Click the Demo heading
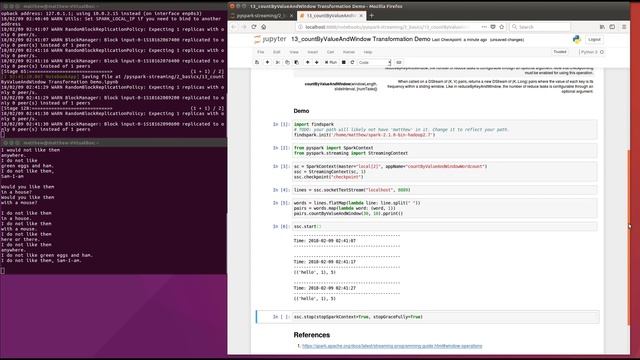The height and width of the screenshot is (360, 640). [301, 111]
